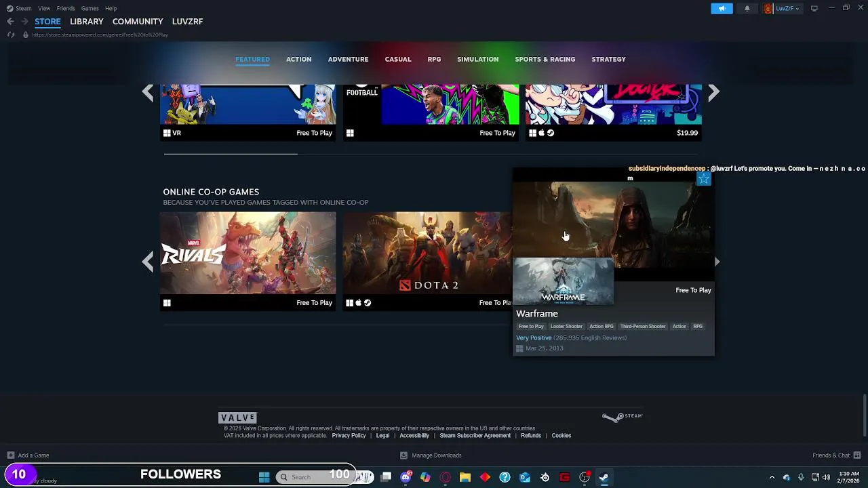Open the Help menu
Viewport: 868px width, 488px height.
(111, 8)
